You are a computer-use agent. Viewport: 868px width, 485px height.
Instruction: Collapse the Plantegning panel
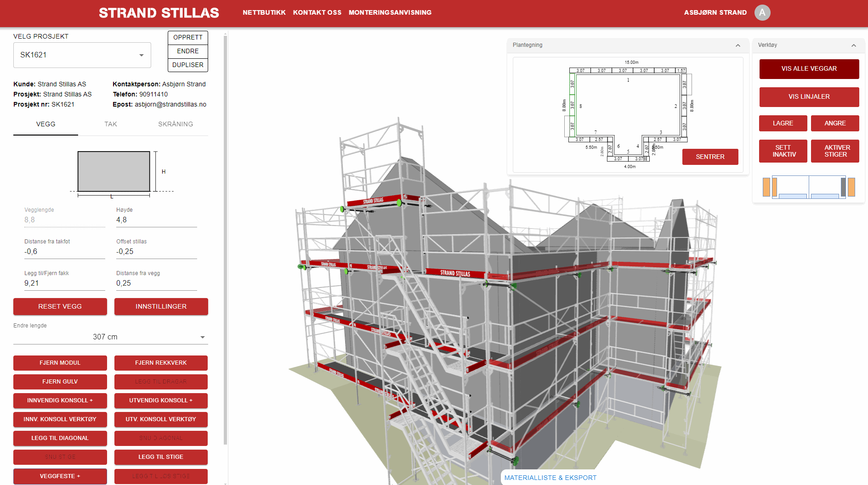(x=738, y=45)
